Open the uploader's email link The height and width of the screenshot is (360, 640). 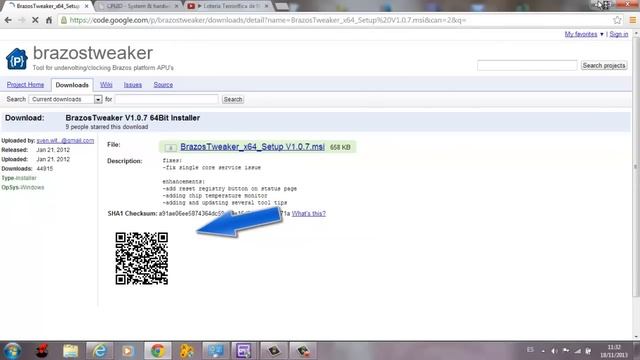tap(65, 140)
